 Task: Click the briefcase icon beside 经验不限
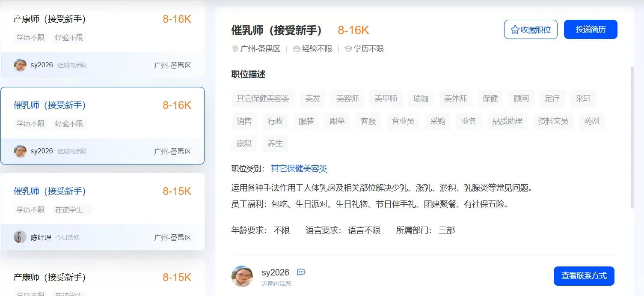point(297,49)
